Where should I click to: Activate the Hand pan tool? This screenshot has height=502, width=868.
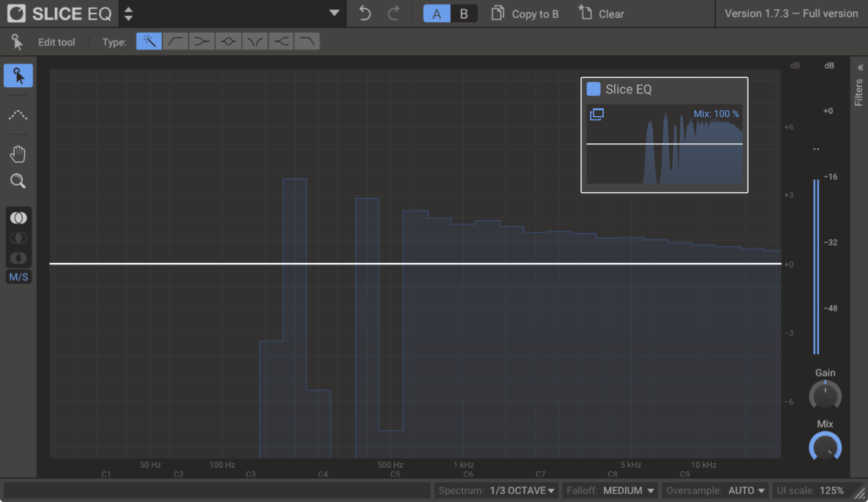(x=18, y=154)
